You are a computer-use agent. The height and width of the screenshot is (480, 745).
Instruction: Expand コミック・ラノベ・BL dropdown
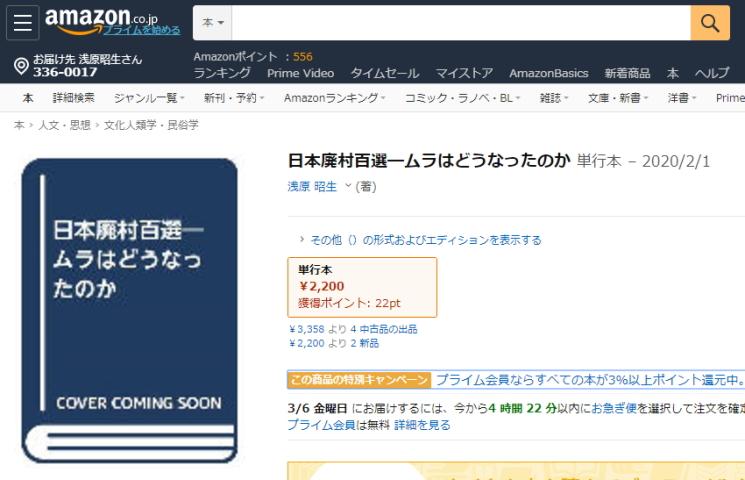462,98
